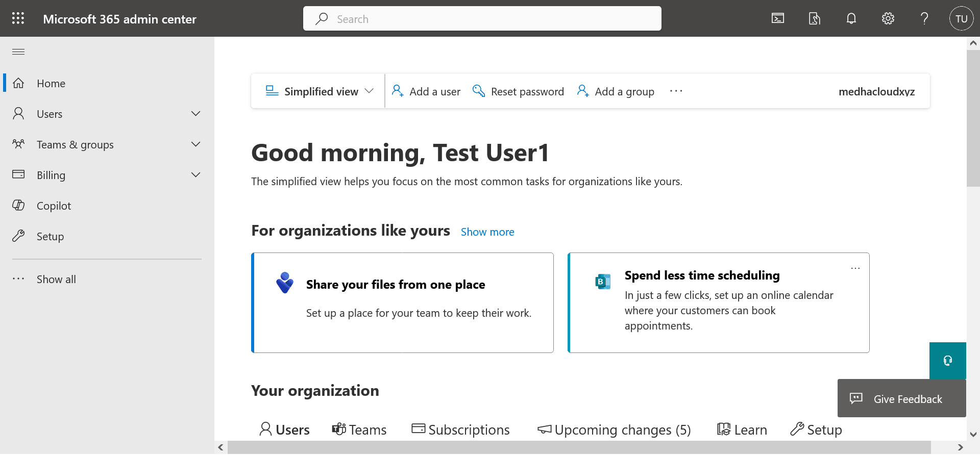Expand the Users section chevron
The height and width of the screenshot is (455, 980).
(195, 114)
